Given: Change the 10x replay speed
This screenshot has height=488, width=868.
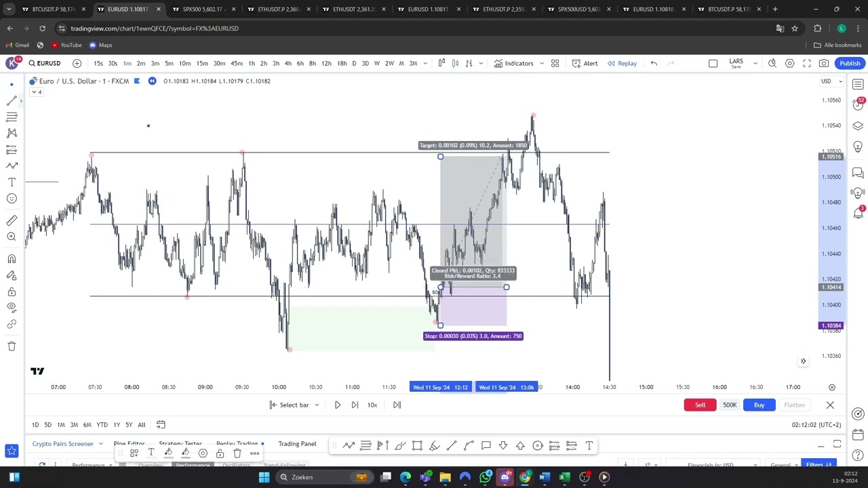Looking at the screenshot, I should tap(372, 405).
